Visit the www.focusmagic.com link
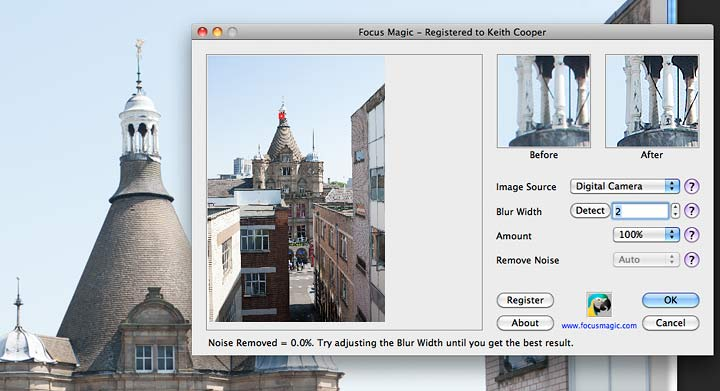The image size is (720, 391). tap(599, 325)
